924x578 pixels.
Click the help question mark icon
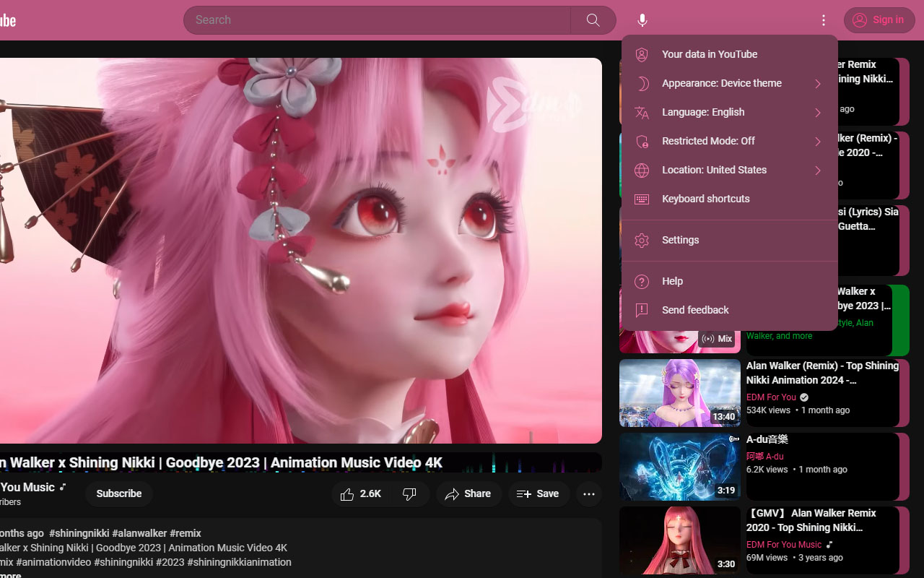point(642,282)
